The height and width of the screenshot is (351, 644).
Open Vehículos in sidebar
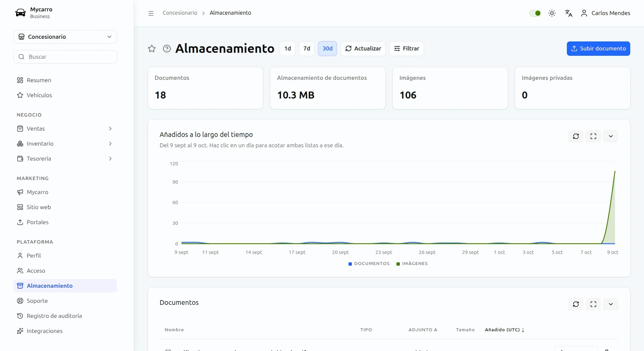pos(65,95)
